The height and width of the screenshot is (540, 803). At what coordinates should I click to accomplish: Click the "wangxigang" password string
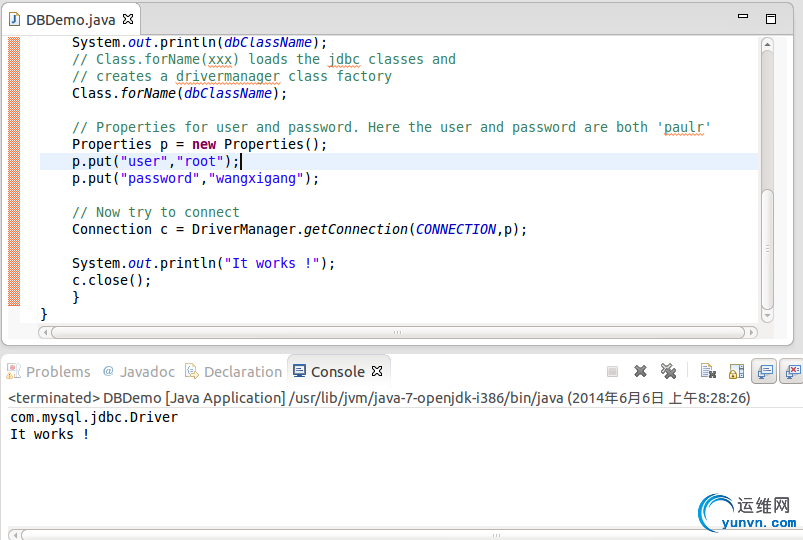(x=256, y=178)
